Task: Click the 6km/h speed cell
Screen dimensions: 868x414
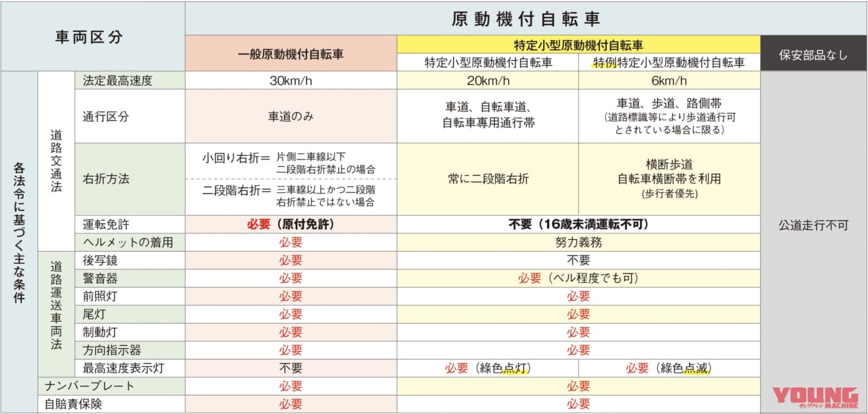Action: [669, 81]
